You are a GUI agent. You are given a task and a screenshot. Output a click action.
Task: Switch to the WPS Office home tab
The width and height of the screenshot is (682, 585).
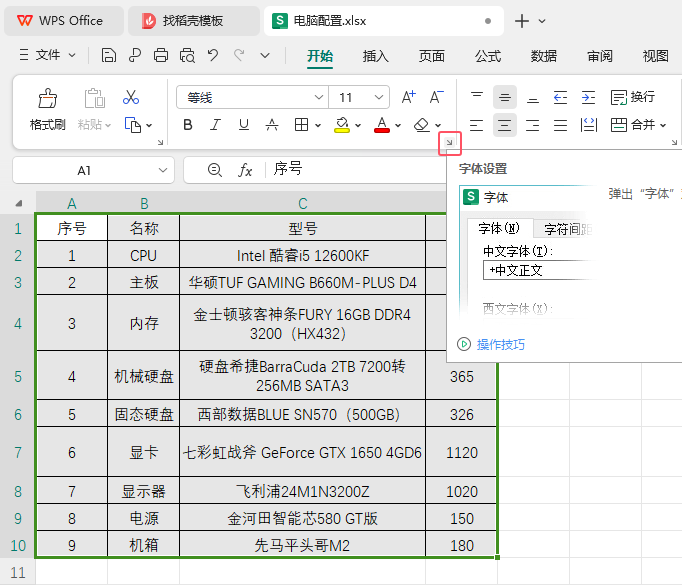pos(64,21)
